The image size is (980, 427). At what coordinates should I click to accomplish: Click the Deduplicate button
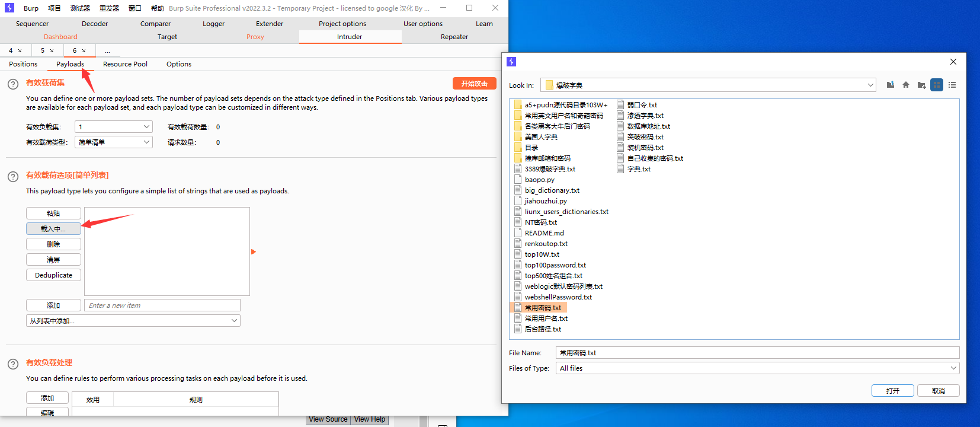(x=53, y=275)
